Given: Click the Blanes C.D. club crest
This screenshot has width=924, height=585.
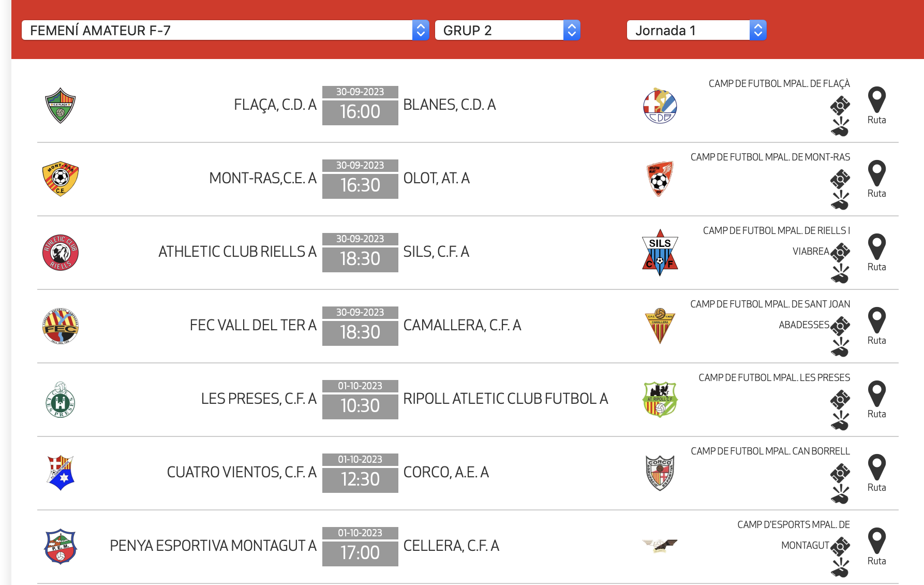Looking at the screenshot, I should [660, 106].
